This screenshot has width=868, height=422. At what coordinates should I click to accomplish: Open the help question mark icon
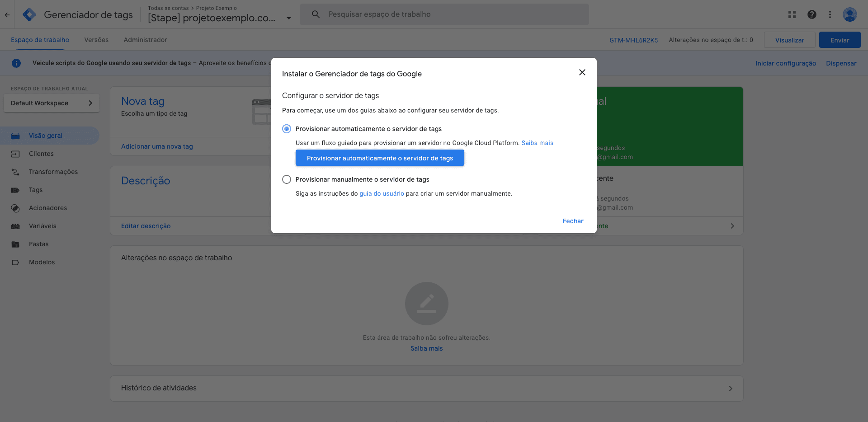click(x=812, y=14)
